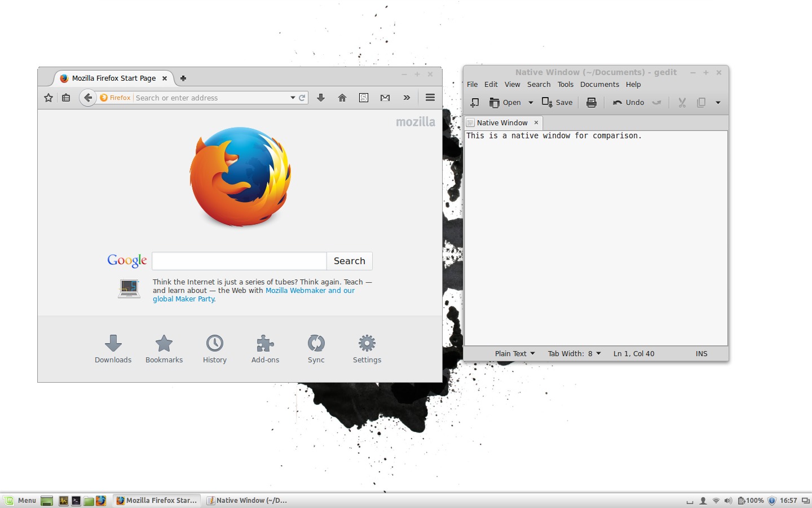812x508 pixels.
Task: Undo the last action in gedit
Action: pyautogui.click(x=628, y=102)
